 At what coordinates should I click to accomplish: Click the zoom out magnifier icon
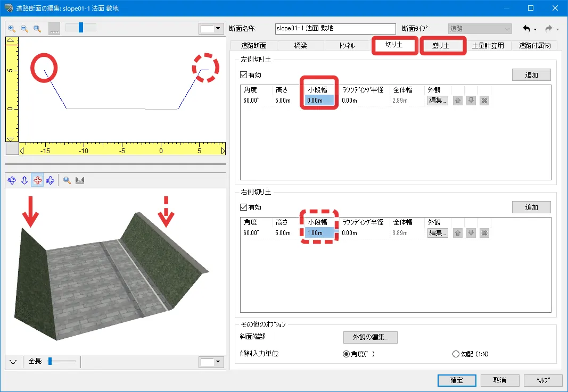24,29
